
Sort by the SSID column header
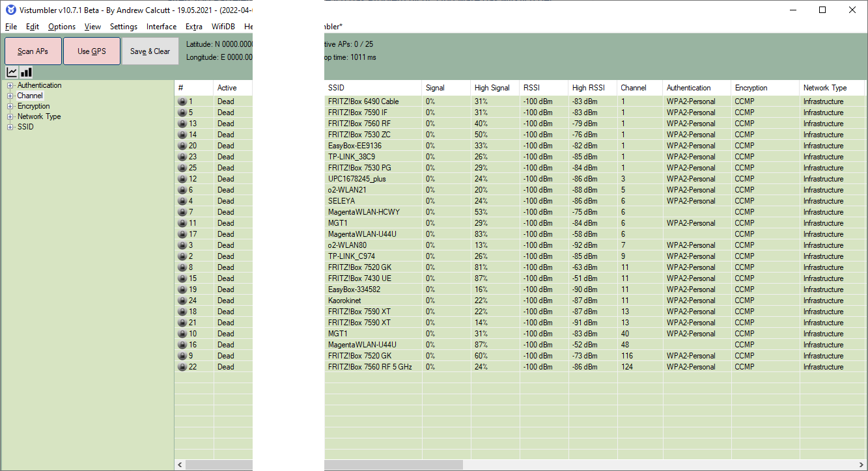[x=373, y=88]
